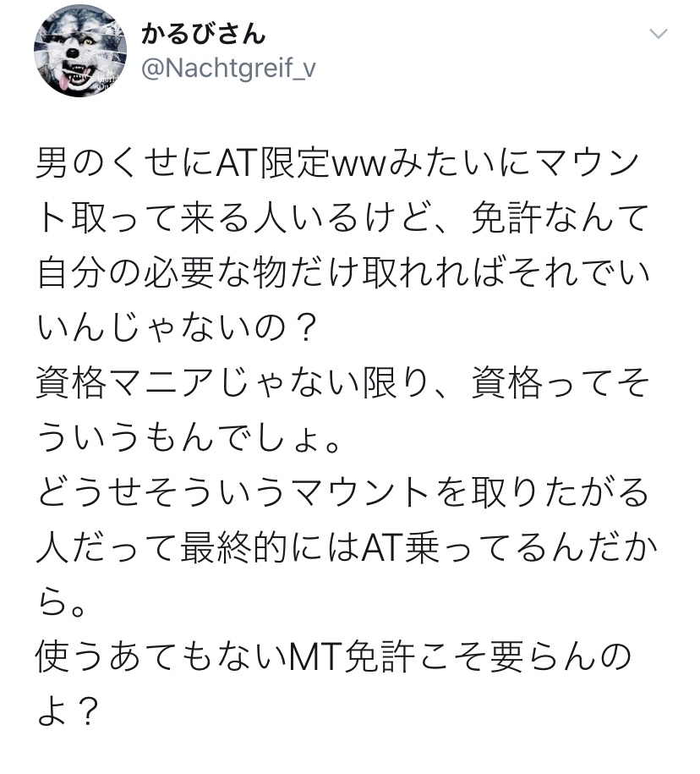The image size is (700, 774).
Task: Open the wolf profile picture
Action: [x=80, y=51]
